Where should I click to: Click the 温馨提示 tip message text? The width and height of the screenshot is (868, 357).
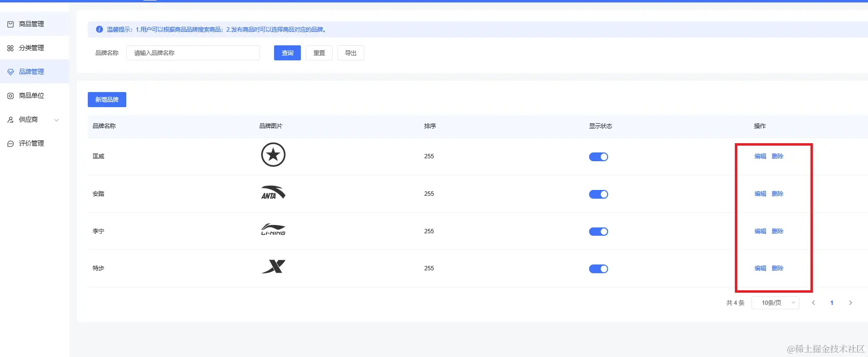[x=217, y=30]
